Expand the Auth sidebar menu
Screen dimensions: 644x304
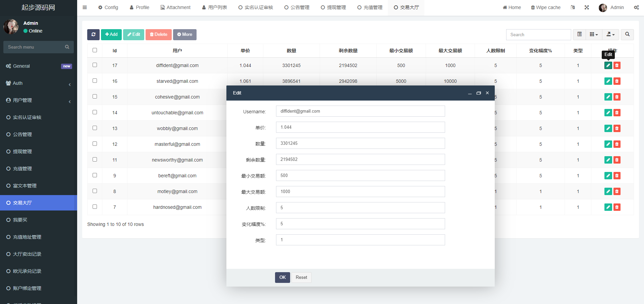(x=39, y=83)
